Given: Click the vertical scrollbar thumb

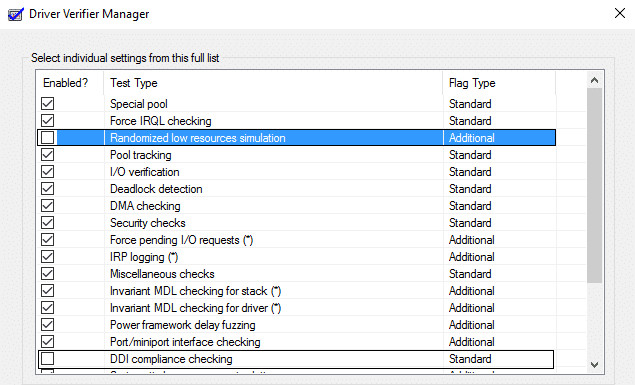Looking at the screenshot, I should 594,185.
